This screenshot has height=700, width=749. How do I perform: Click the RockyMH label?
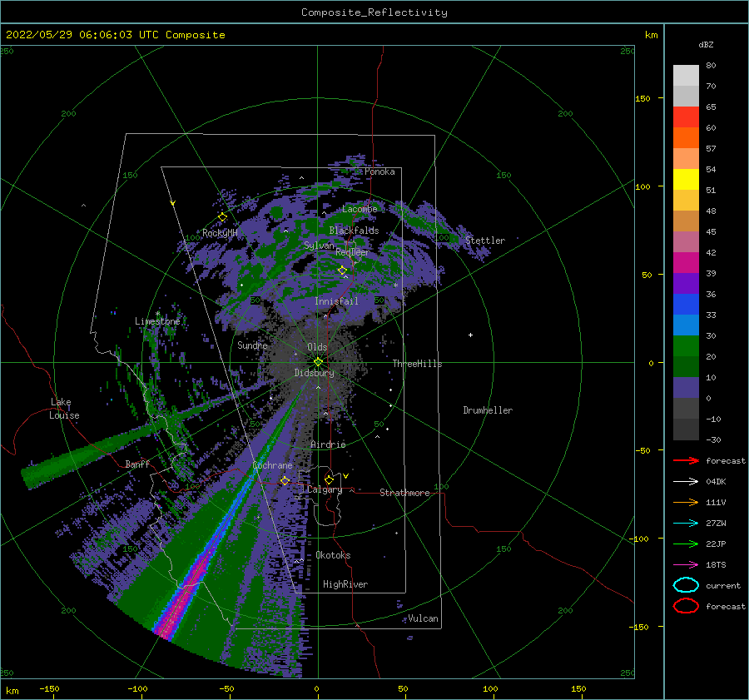(x=220, y=234)
